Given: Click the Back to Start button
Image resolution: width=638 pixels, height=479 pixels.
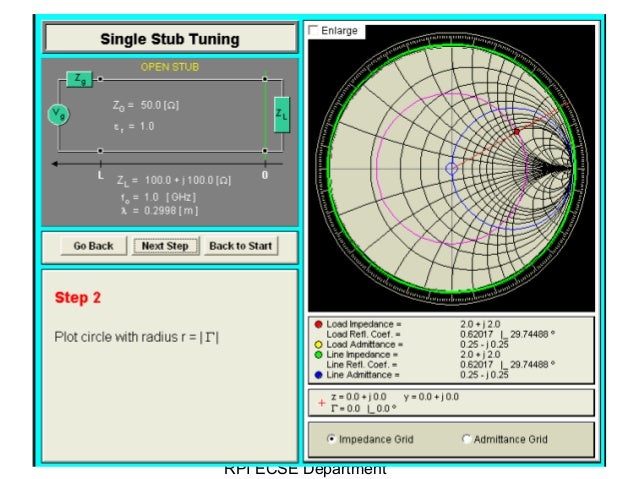Looking at the screenshot, I should [241, 246].
